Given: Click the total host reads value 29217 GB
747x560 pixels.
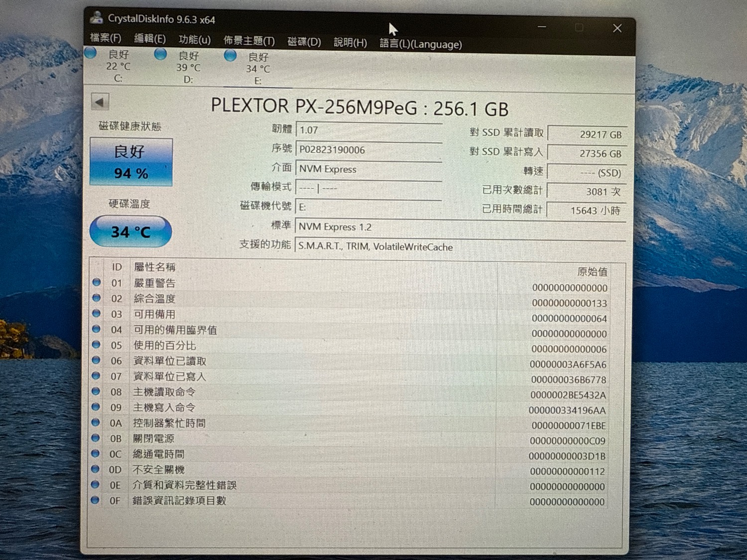Looking at the screenshot, I should tap(587, 134).
